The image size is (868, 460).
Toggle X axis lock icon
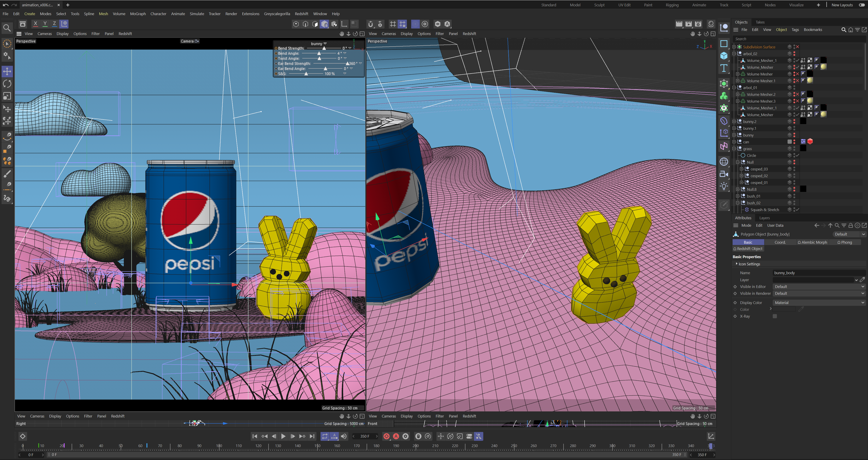[x=35, y=24]
